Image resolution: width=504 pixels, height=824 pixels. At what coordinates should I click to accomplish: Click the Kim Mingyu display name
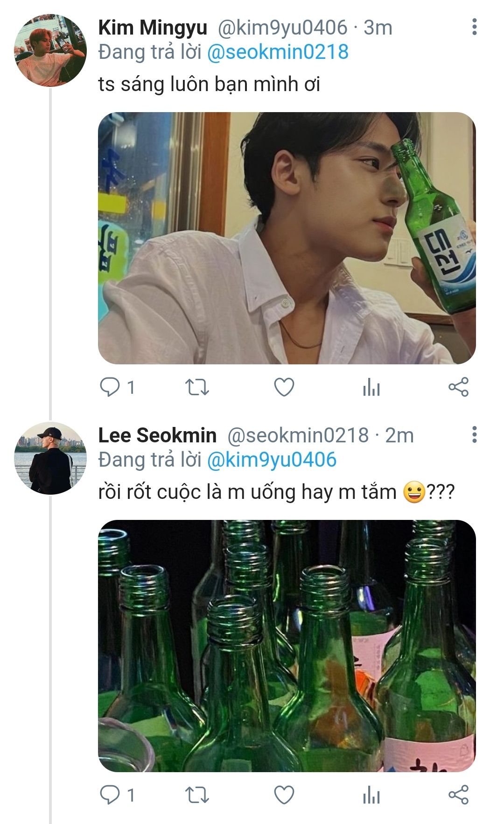[x=153, y=28]
